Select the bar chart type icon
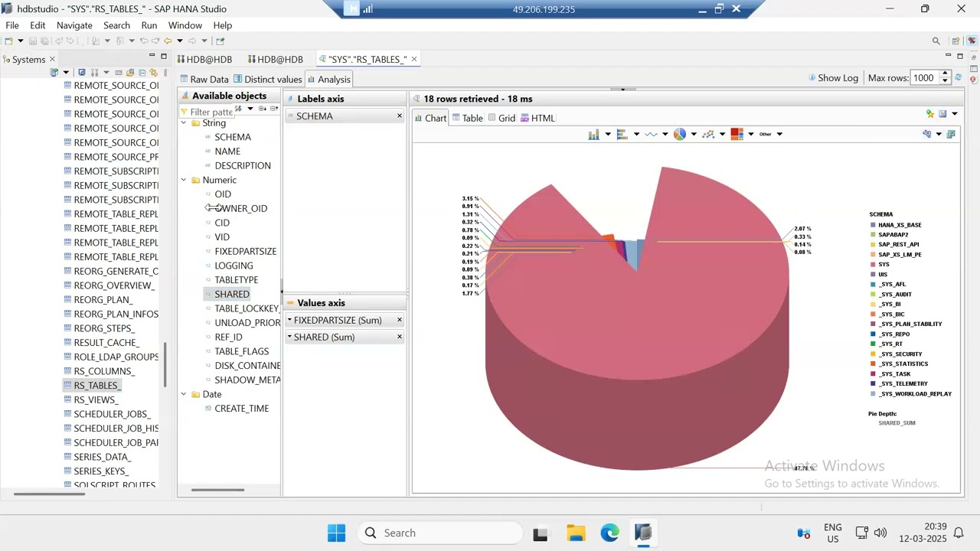This screenshot has width=980, height=551. tap(593, 134)
